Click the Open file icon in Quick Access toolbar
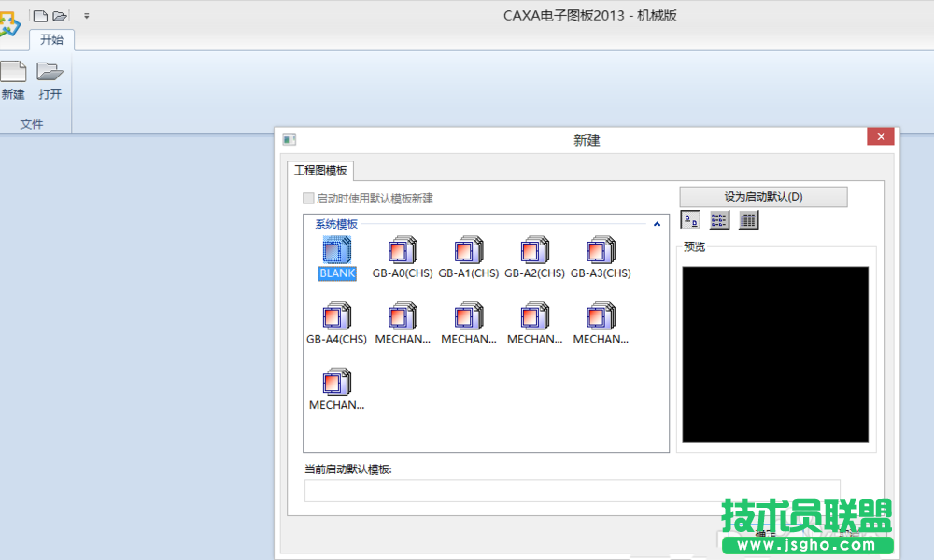 coord(58,15)
